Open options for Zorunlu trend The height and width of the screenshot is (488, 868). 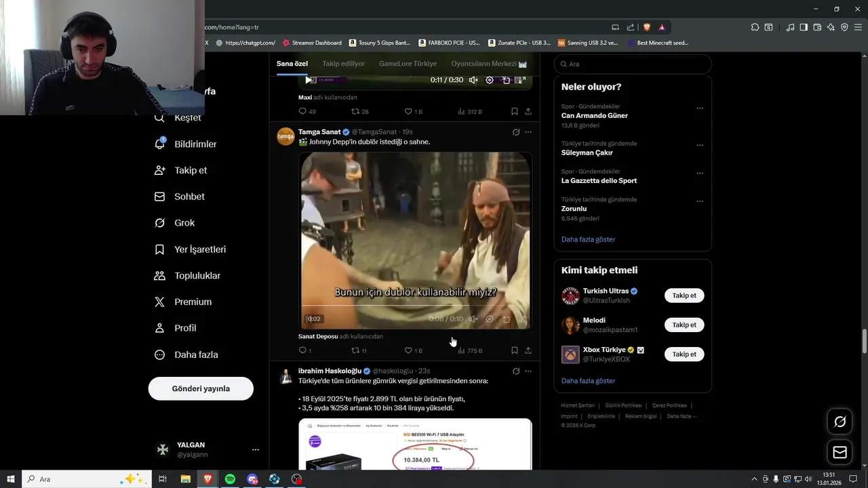[700, 201]
